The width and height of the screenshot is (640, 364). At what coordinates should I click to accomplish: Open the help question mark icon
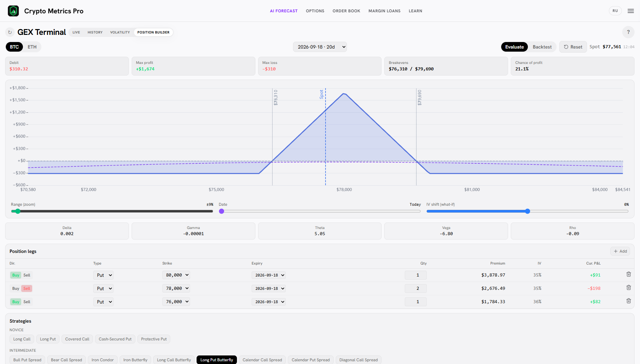(628, 32)
